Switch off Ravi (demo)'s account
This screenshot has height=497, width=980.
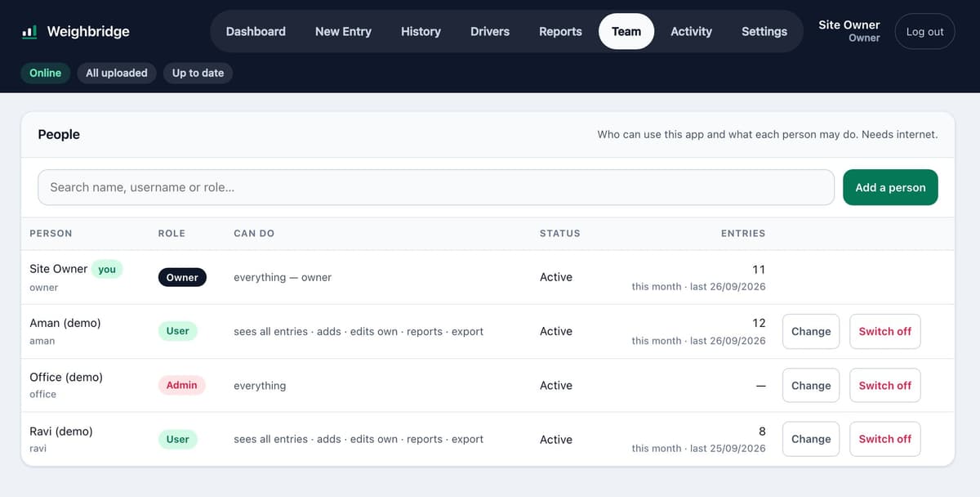[885, 439]
